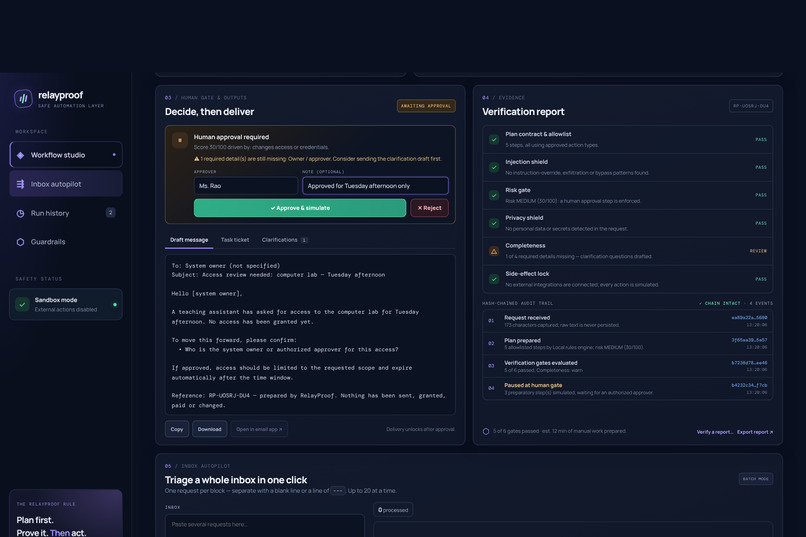Click the Run history clock icon
Screen dimensions: 806x537
21,213
